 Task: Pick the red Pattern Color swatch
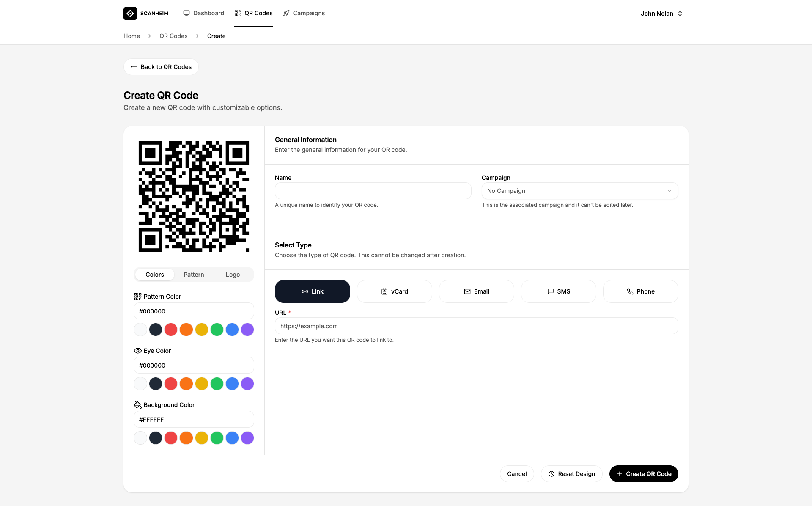coord(171,330)
